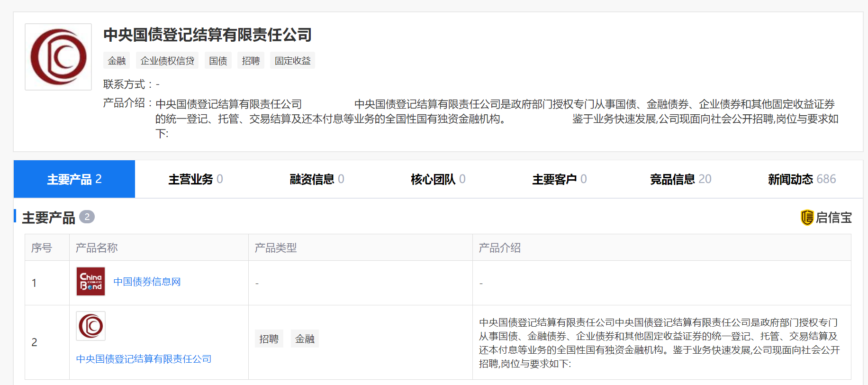This screenshot has height=385, width=868.
Task: Click the 招聘 tag in product type column
Action: pyautogui.click(x=269, y=339)
